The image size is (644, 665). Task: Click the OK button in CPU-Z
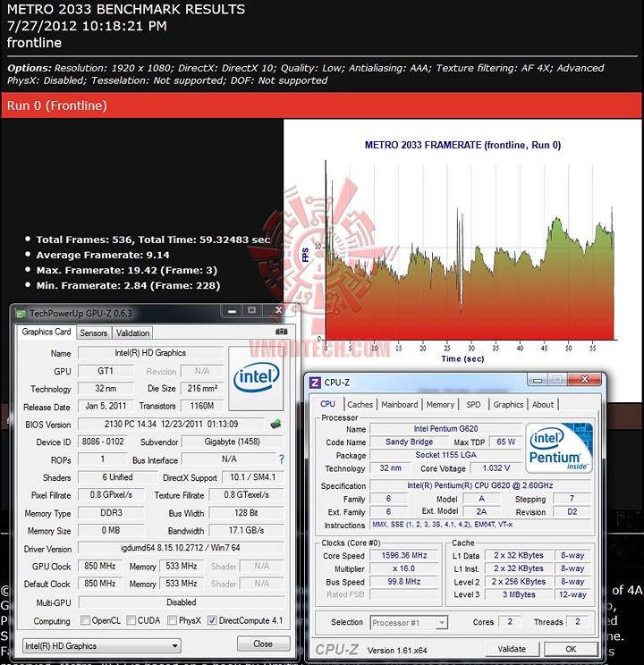571,649
